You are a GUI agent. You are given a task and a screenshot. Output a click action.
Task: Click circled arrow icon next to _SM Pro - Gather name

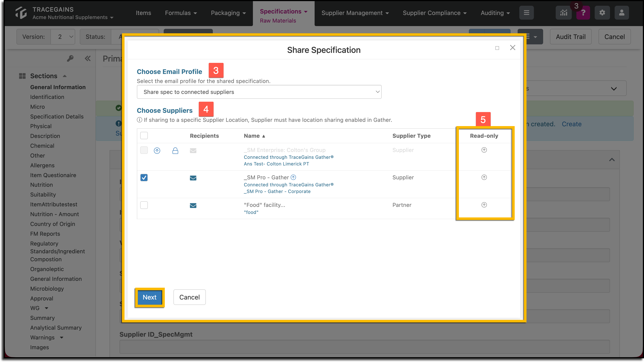pos(293,177)
